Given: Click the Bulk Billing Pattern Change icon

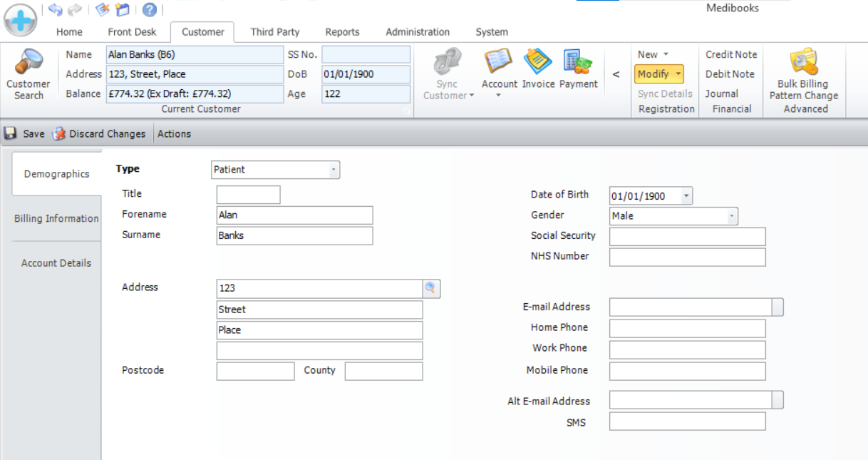Looking at the screenshot, I should (803, 62).
